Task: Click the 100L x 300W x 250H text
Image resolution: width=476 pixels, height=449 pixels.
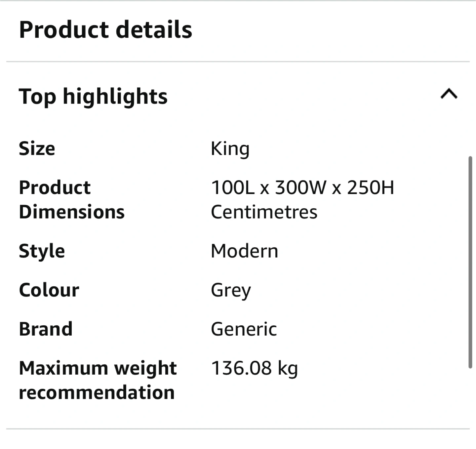Action: point(302,187)
